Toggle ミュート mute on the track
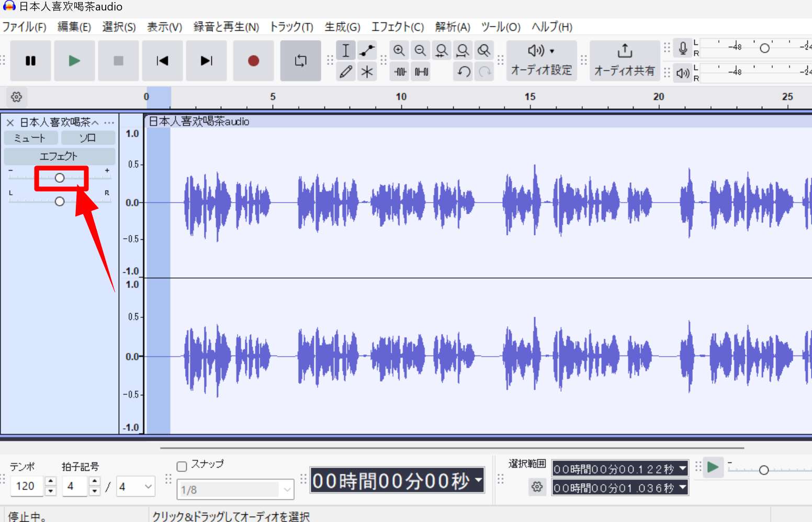812x522 pixels. point(30,138)
